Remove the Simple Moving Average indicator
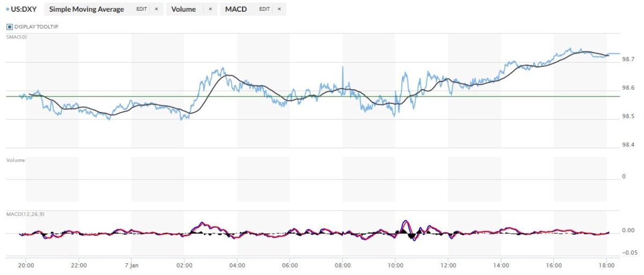This screenshot has height=275, width=644. (x=156, y=9)
